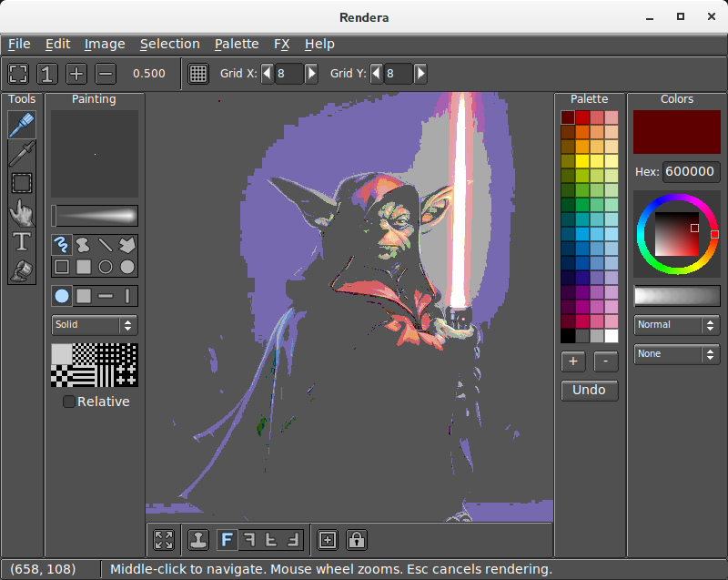Select the eyedropper color picker tool
The width and height of the screenshot is (728, 580).
(22, 154)
